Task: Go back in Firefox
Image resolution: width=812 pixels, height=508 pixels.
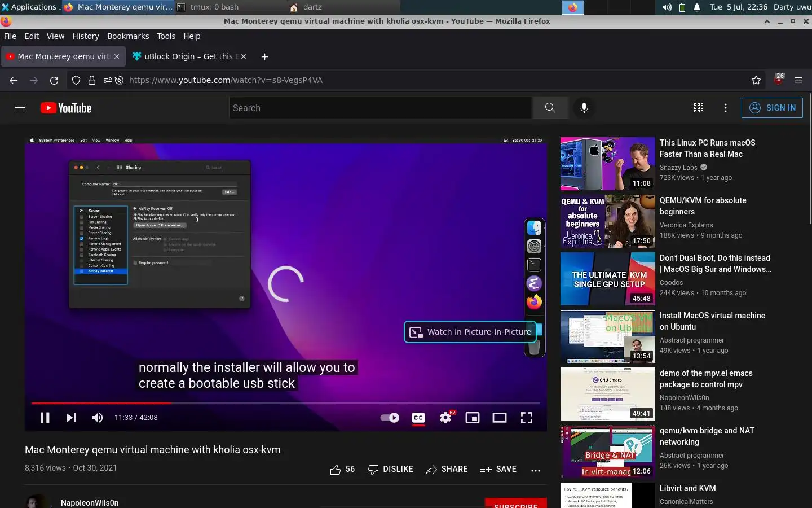Action: [x=14, y=80]
